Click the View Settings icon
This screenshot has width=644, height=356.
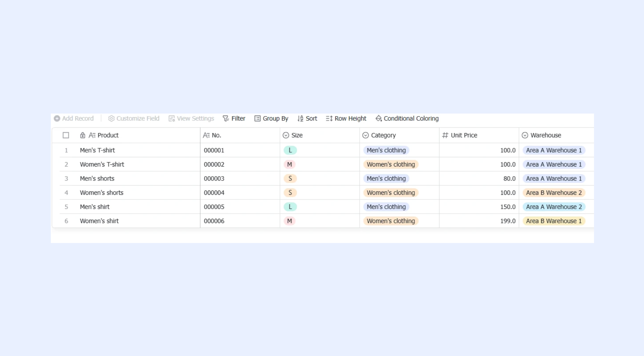click(x=172, y=118)
